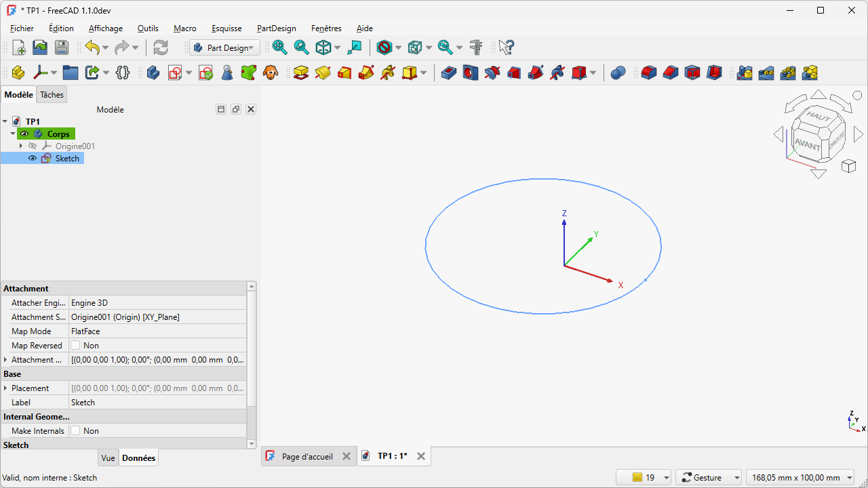Switch to the Vue property tab

point(108,458)
